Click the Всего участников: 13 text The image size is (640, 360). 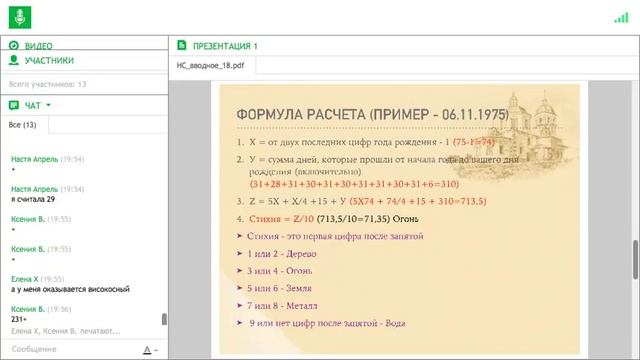[47, 84]
